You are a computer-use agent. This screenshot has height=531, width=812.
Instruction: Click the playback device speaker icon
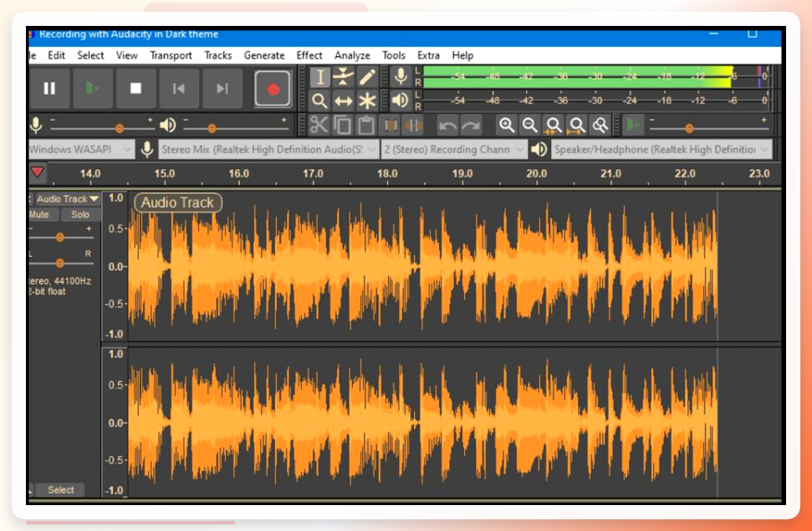pyautogui.click(x=539, y=149)
